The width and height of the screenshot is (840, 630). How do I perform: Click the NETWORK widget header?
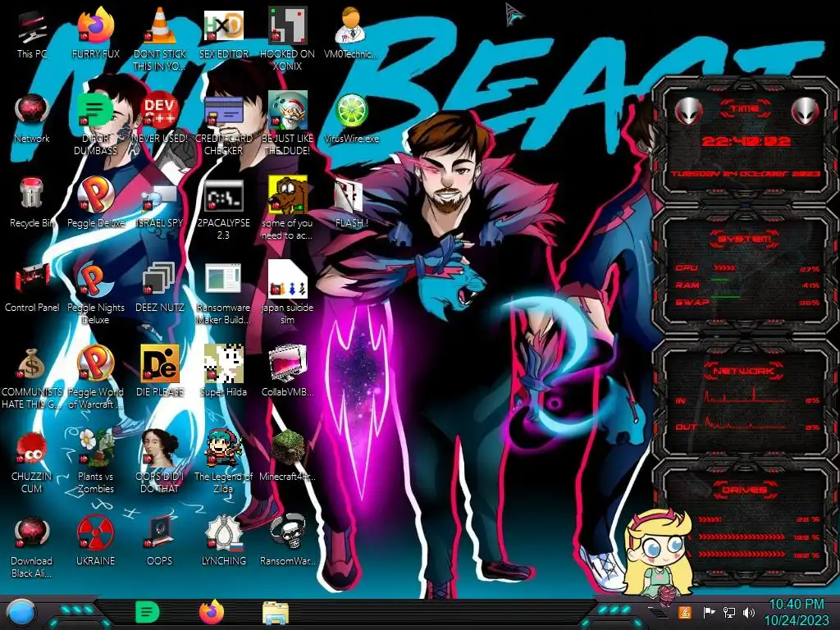pos(744,370)
